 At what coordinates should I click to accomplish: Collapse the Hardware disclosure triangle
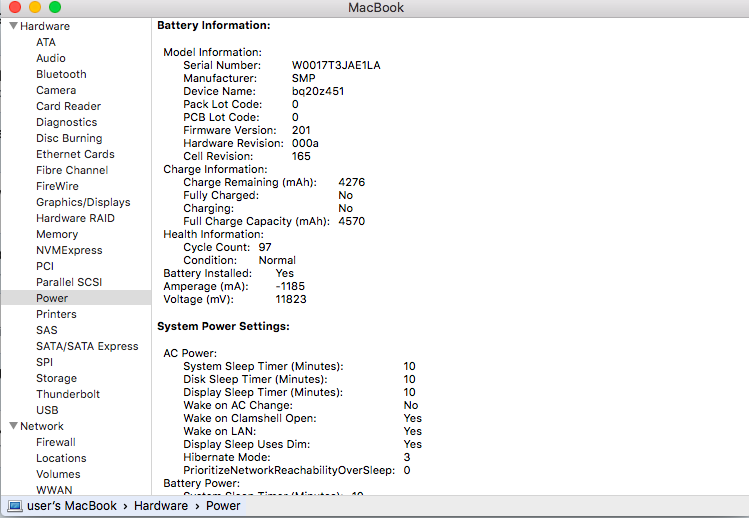pyautogui.click(x=13, y=26)
